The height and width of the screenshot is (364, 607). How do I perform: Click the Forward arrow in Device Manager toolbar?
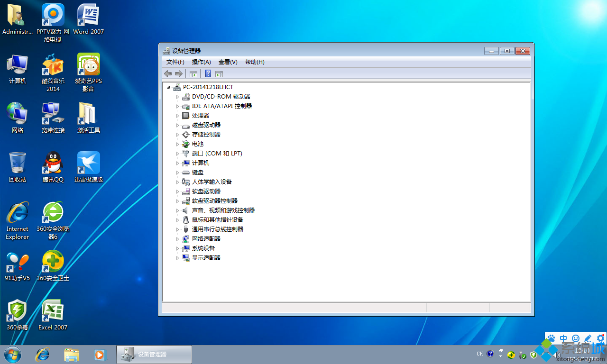[x=179, y=73]
